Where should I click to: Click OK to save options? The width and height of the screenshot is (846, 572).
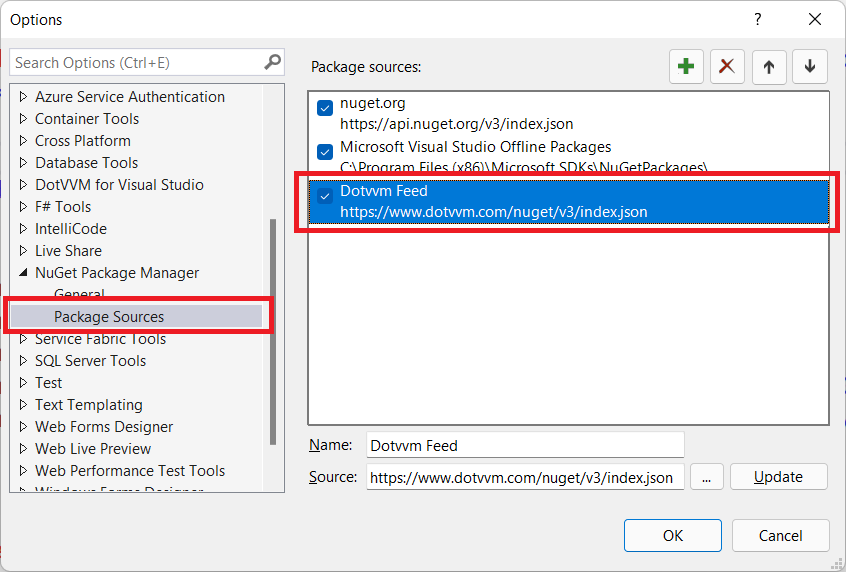(x=673, y=535)
